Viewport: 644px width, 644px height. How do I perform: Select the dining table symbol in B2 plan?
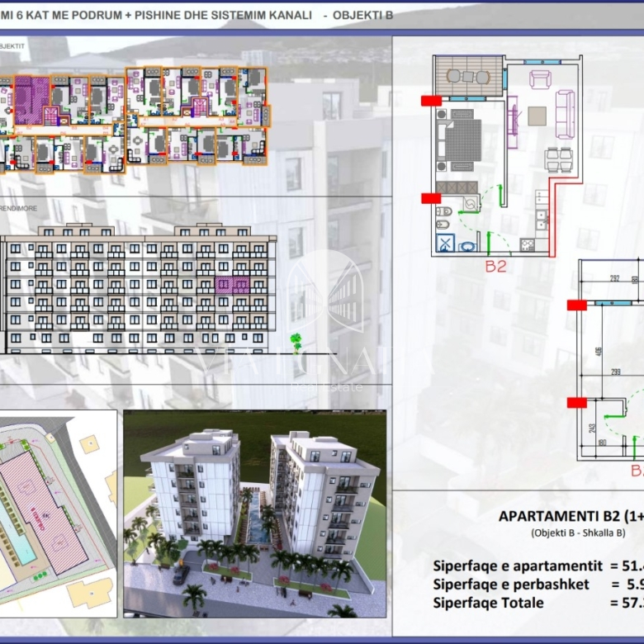pyautogui.click(x=559, y=160)
